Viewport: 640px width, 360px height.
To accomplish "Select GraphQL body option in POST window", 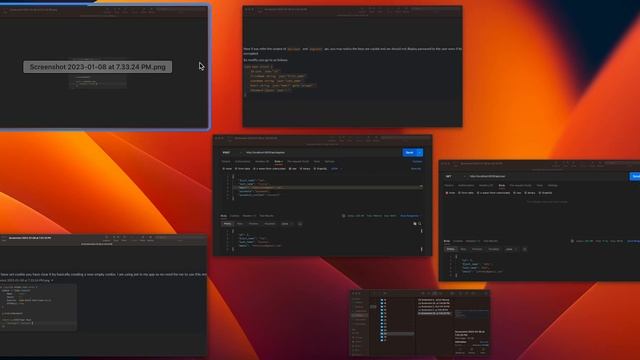I will coord(321,169).
